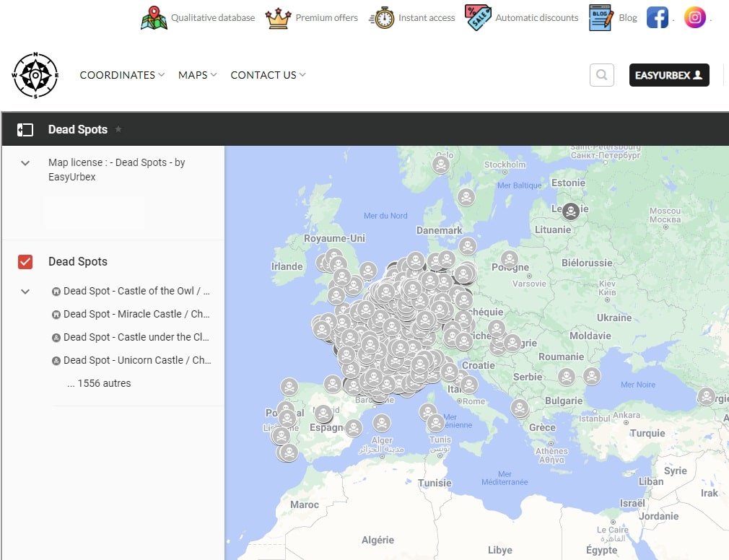Open the Facebook page icon
729x560 pixels.
tap(658, 17)
